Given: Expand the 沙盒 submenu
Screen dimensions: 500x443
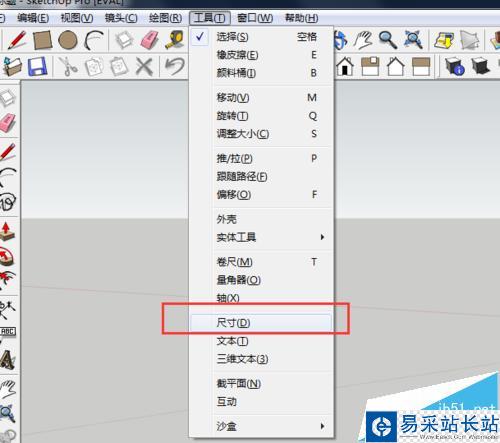Looking at the screenshot, I should click(x=261, y=426).
